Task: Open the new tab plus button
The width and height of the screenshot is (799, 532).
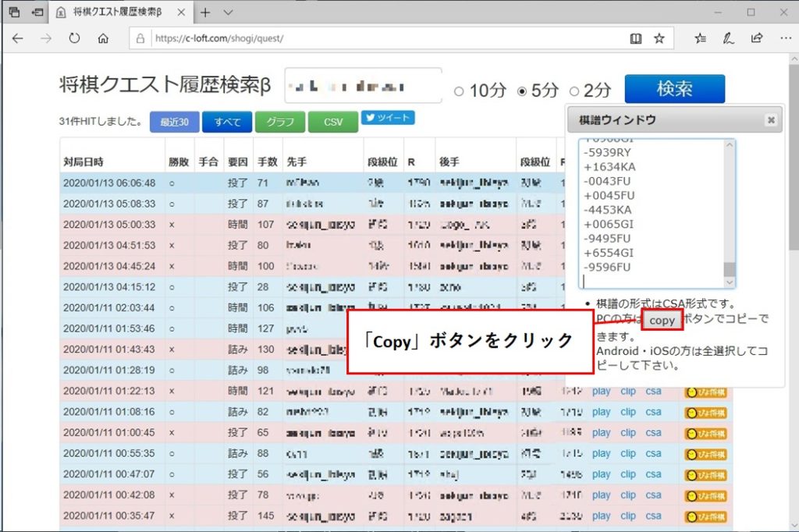Action: (205, 12)
